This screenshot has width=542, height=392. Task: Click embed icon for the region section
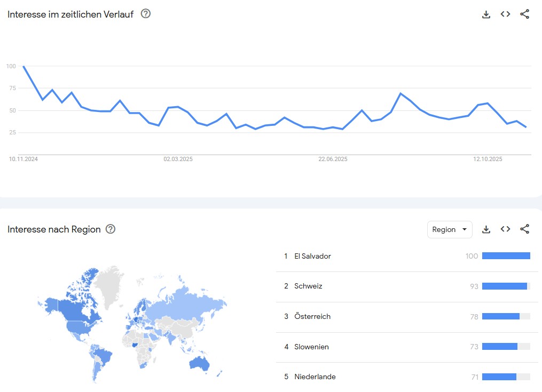tap(505, 229)
